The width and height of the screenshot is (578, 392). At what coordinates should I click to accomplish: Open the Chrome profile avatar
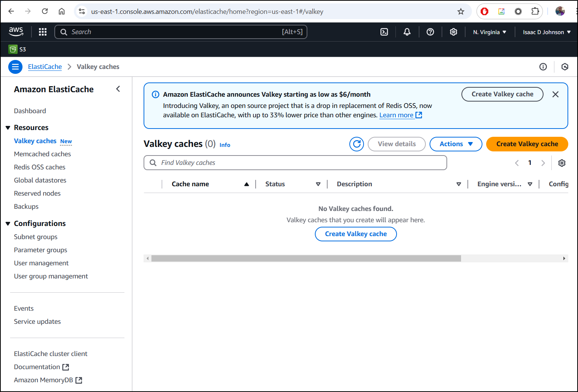tap(560, 12)
